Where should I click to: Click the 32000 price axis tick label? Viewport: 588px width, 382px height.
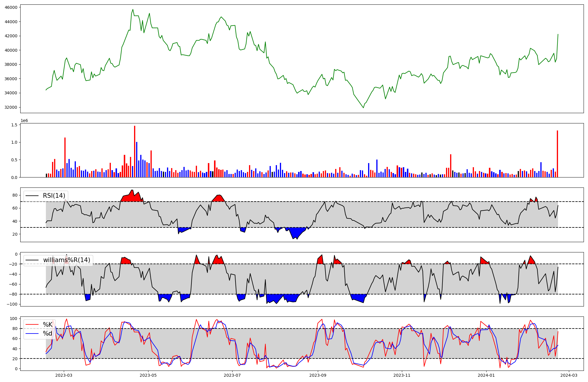(11, 108)
